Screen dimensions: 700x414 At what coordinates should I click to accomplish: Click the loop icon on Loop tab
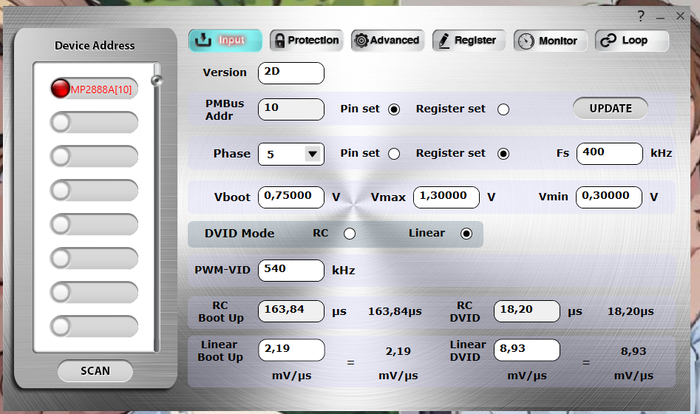(606, 40)
